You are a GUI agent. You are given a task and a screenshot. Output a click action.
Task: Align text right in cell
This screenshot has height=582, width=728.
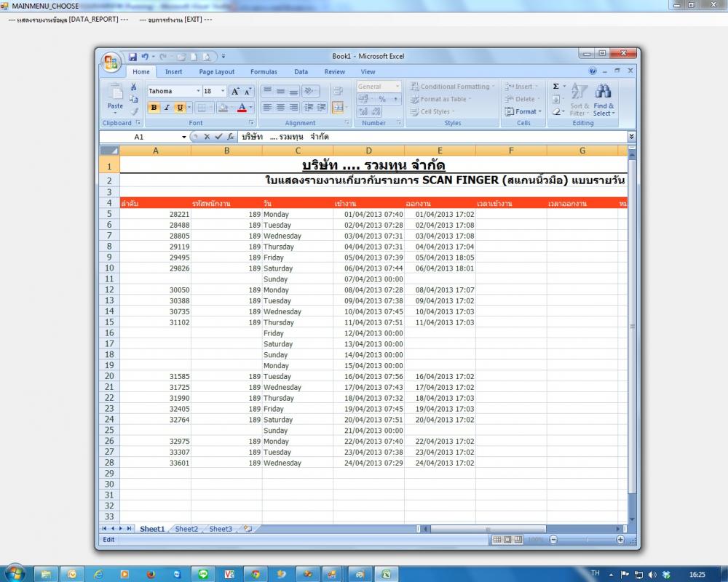tap(293, 108)
